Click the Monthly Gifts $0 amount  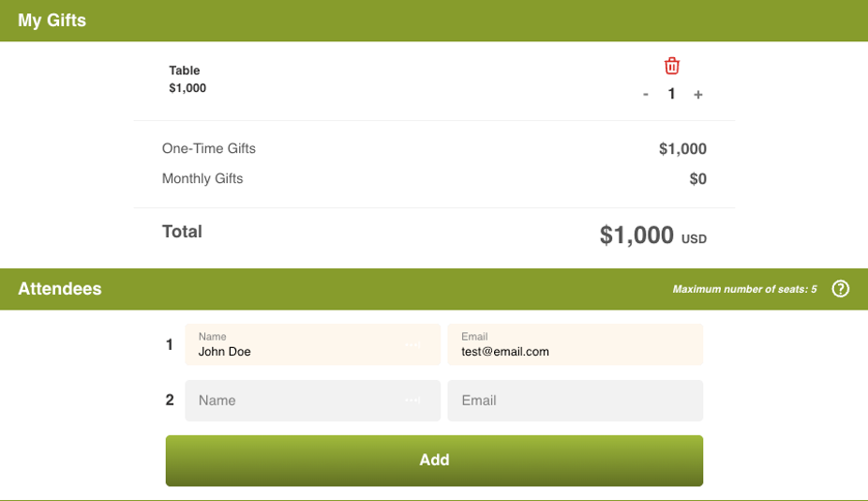[697, 179]
